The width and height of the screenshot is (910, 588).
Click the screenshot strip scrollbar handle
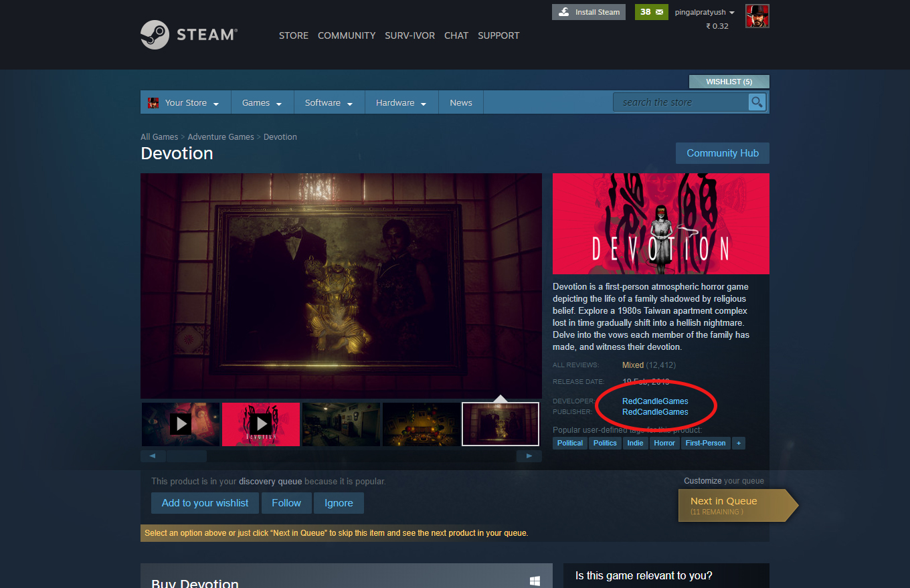187,456
